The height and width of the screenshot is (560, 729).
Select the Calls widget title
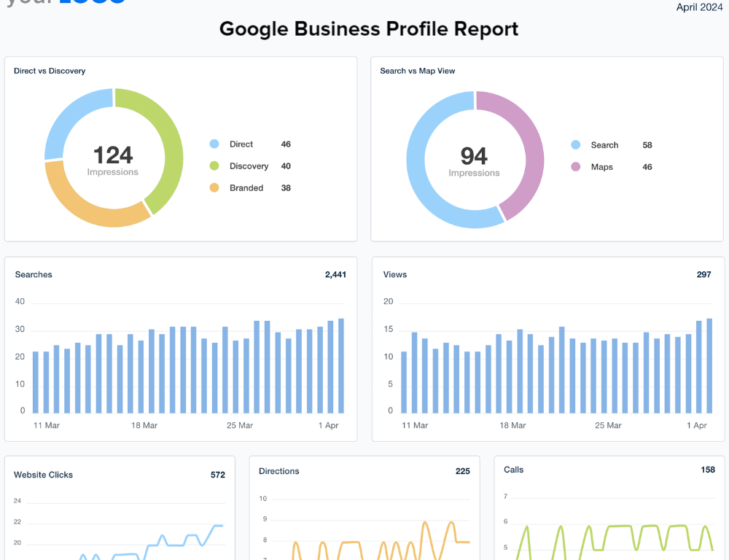(513, 470)
